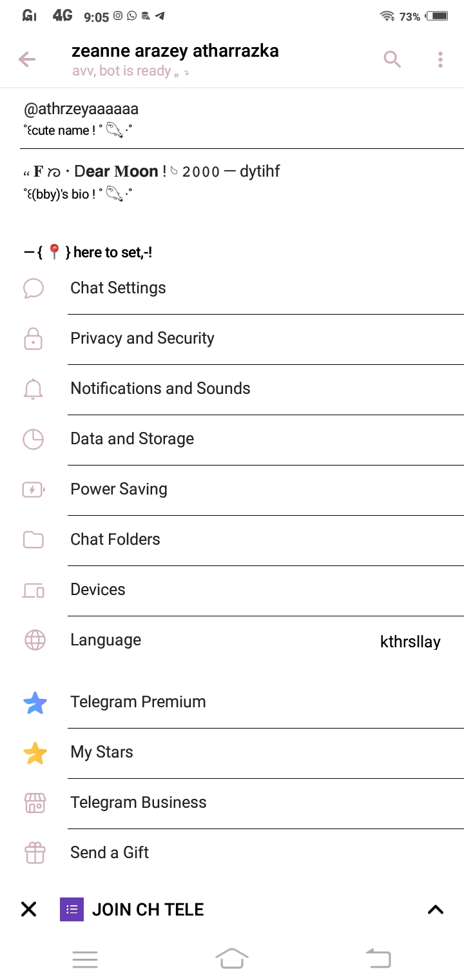Open the Language settings entry
The width and height of the screenshot is (464, 980).
pos(106,640)
